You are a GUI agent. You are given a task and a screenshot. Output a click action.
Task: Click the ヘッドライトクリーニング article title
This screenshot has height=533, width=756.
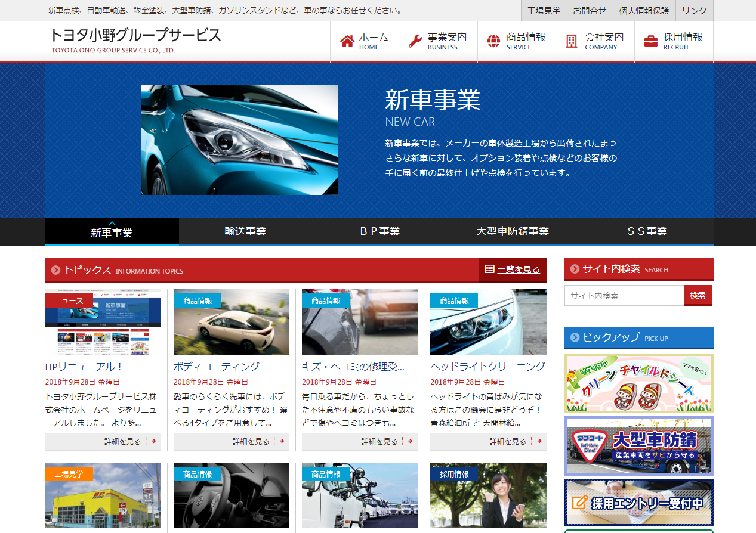click(487, 367)
